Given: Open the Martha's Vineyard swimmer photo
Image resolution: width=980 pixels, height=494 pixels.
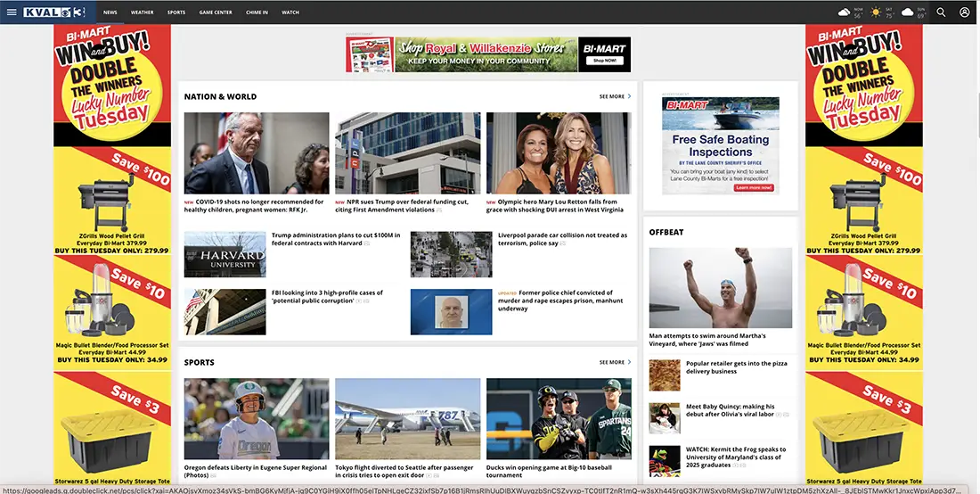Looking at the screenshot, I should [721, 288].
